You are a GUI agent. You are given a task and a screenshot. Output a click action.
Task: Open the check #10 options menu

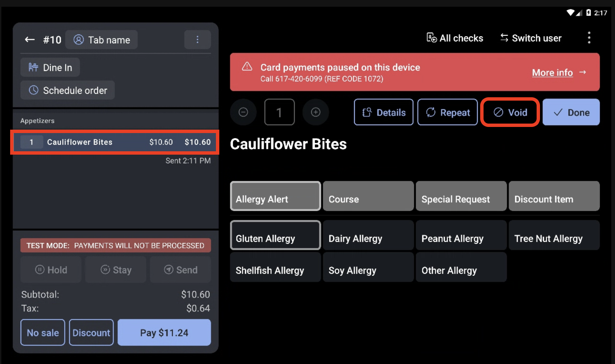pos(197,40)
